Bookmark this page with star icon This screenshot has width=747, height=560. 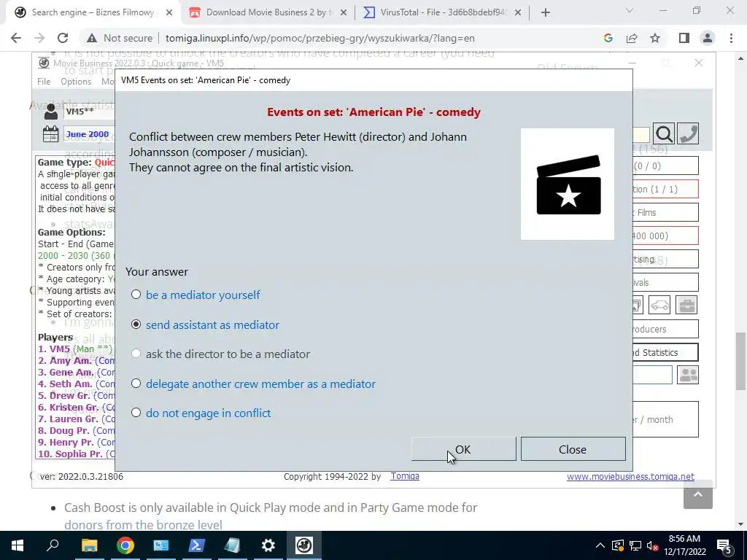coord(655,38)
